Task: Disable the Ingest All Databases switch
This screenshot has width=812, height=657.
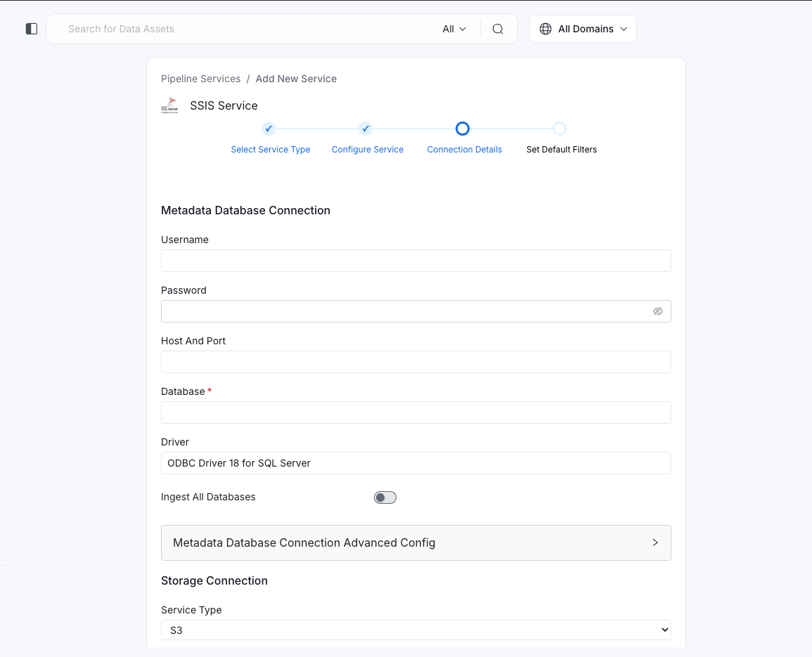Action: click(x=385, y=497)
